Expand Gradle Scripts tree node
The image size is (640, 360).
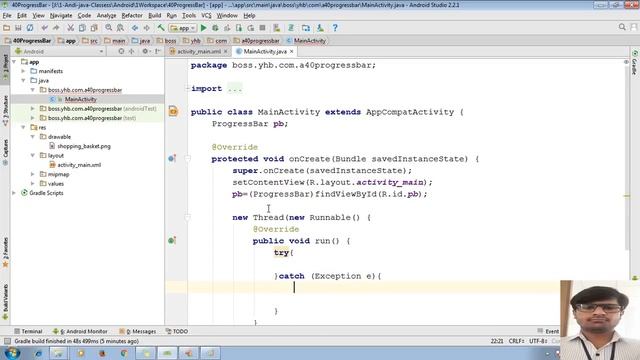pyautogui.click(x=14, y=193)
